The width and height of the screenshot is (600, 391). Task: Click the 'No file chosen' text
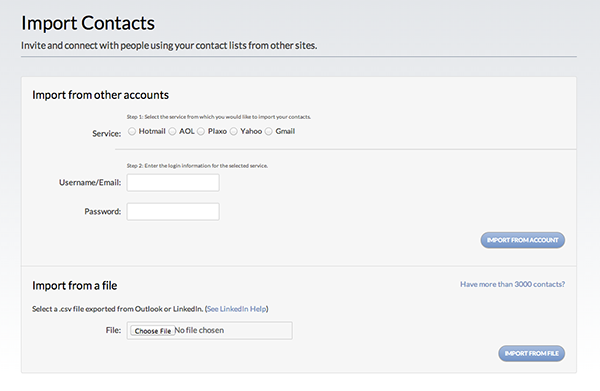199,330
